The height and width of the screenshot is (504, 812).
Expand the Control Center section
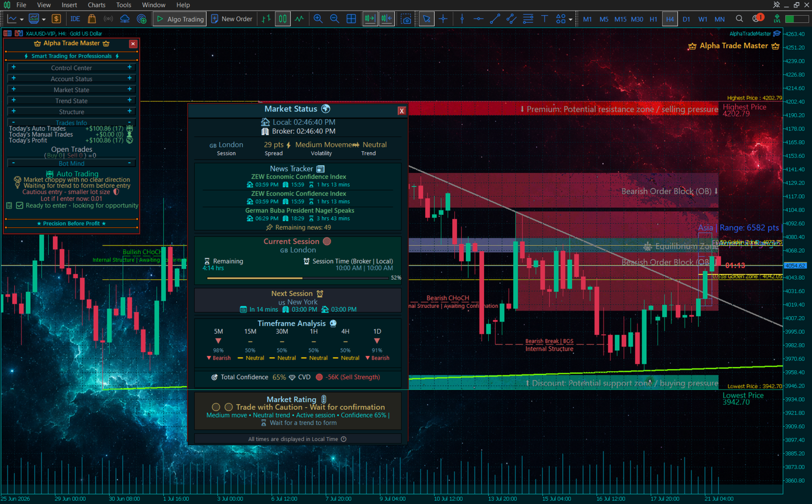coord(71,68)
